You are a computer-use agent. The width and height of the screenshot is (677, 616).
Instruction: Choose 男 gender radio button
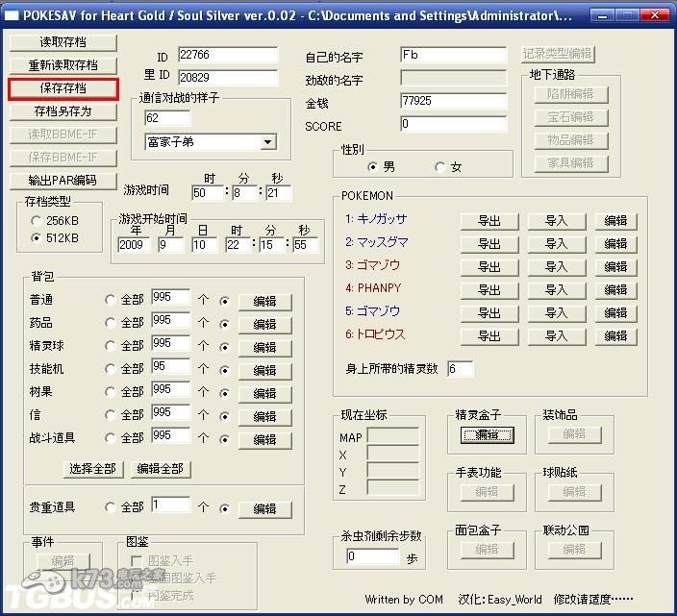[372, 167]
